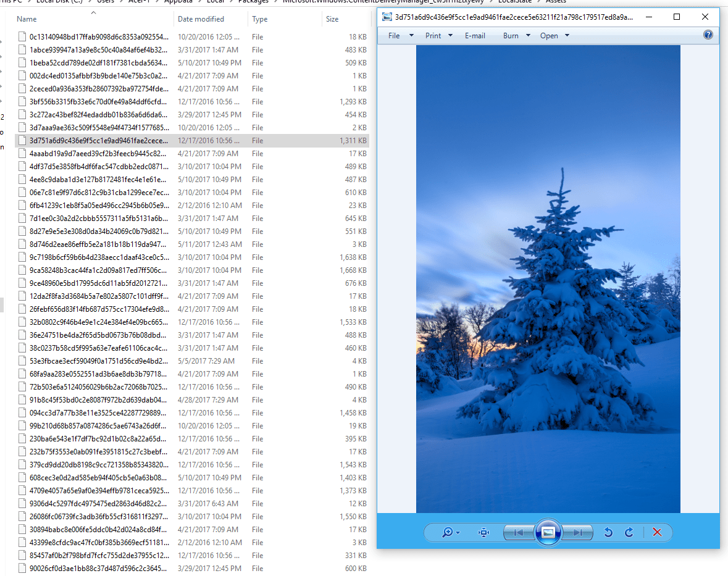Open Photo Viewer help with the question mark
The height and width of the screenshot is (576, 728).
click(708, 35)
